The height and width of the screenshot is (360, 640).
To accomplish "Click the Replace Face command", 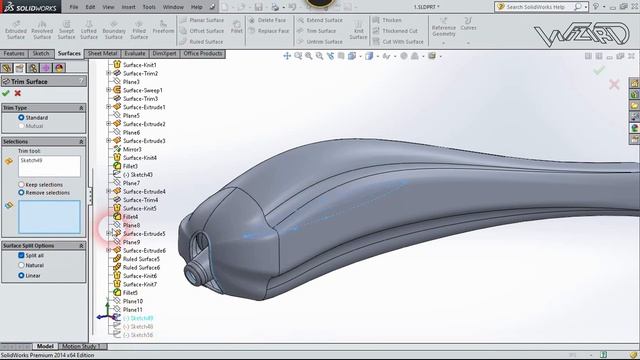I will click(269, 31).
